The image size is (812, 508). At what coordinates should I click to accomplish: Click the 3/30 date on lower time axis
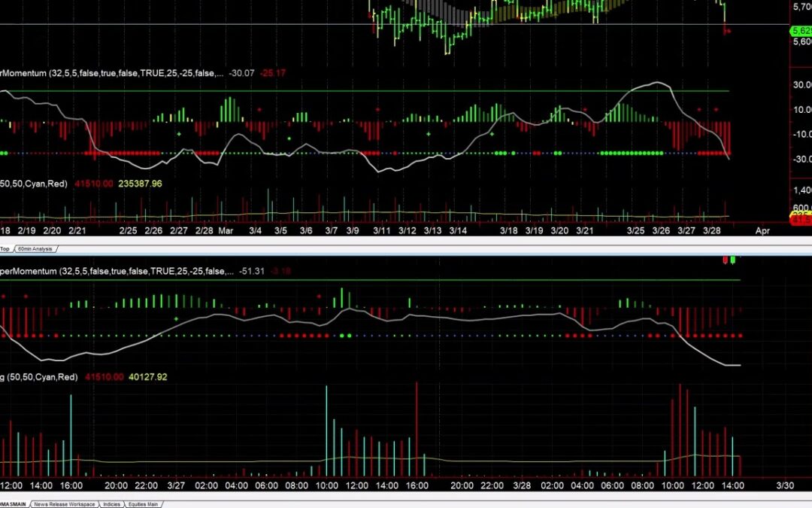[785, 485]
